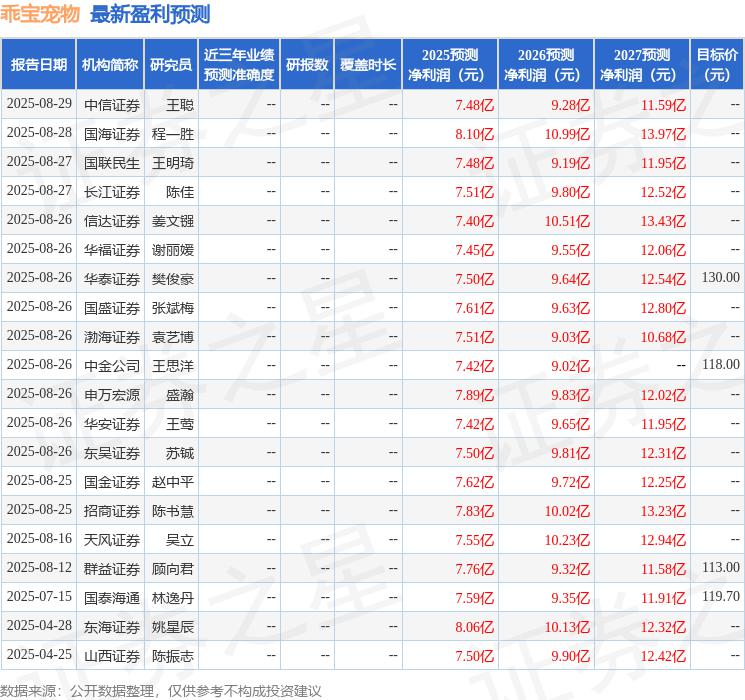
Task: Click the 长江证券 institution cell
Action: point(112,192)
